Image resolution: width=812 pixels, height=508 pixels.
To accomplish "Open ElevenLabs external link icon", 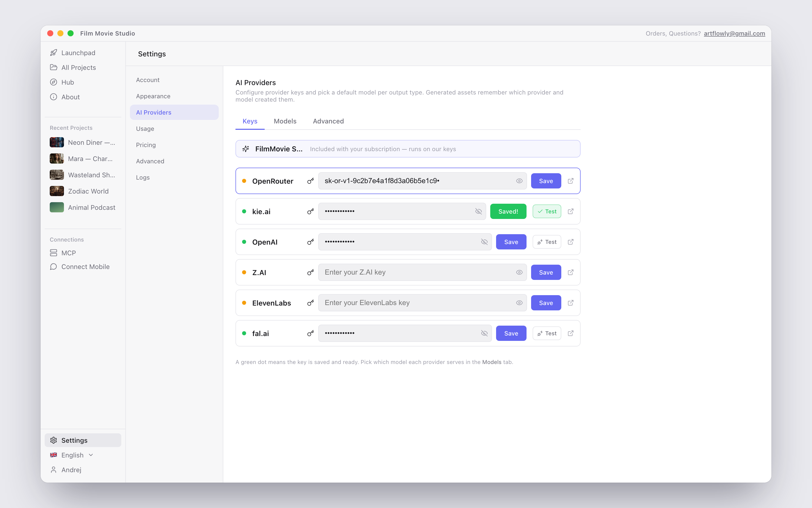I will pyautogui.click(x=570, y=303).
